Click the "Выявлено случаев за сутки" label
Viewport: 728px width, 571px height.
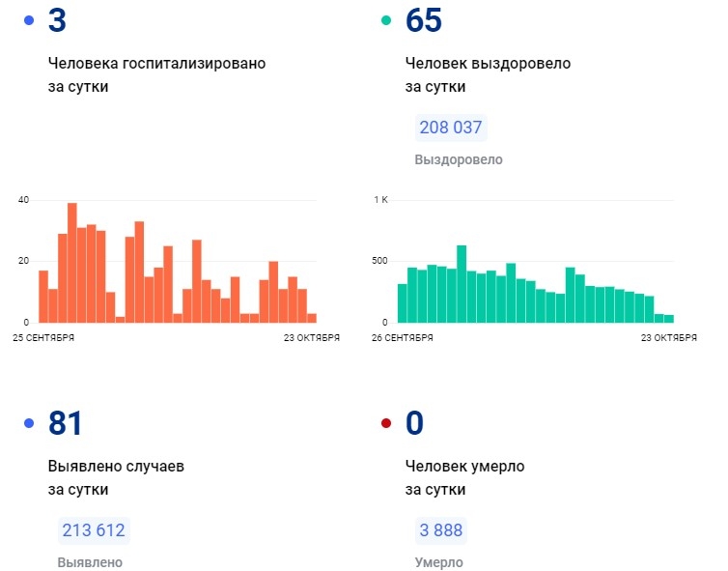pyautogui.click(x=116, y=477)
